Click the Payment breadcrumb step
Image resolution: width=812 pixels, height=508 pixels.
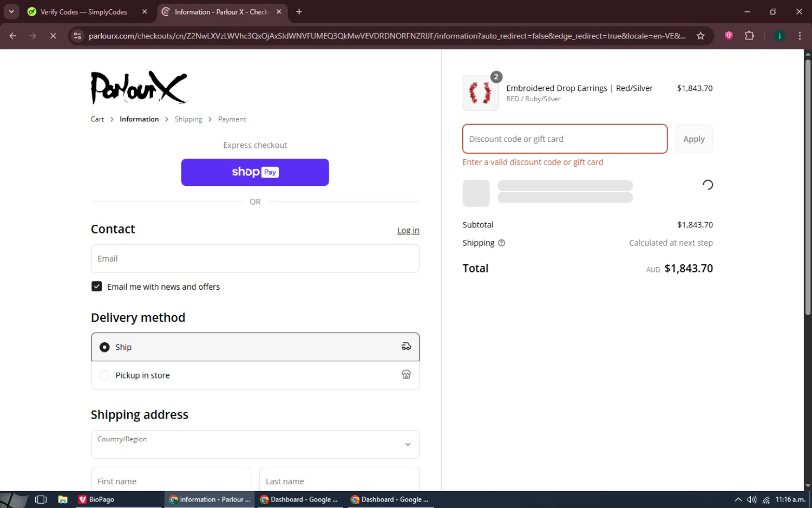tap(232, 119)
